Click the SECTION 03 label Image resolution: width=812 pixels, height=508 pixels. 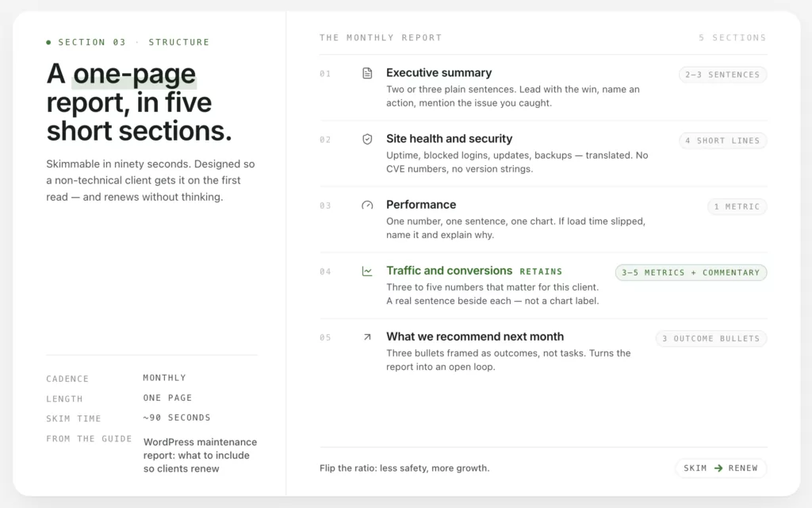tap(92, 42)
